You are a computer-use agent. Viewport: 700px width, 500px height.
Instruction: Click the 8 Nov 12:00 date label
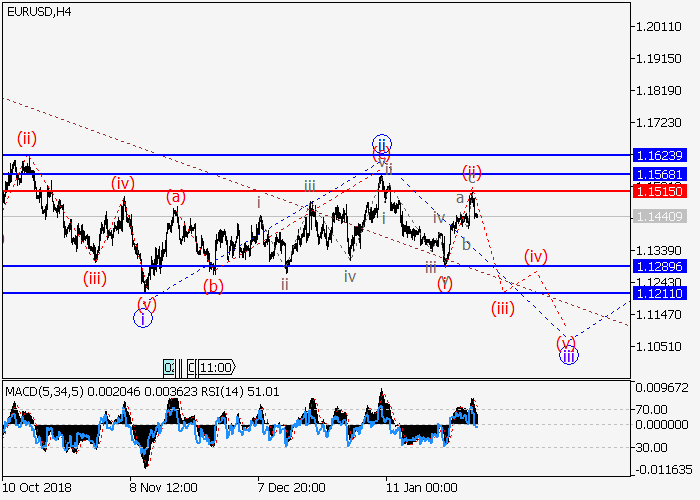(164, 487)
